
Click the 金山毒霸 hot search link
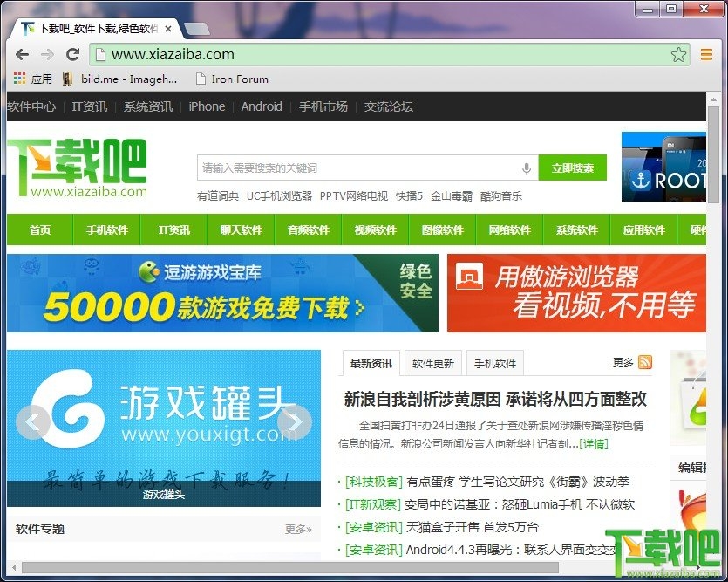(452, 196)
